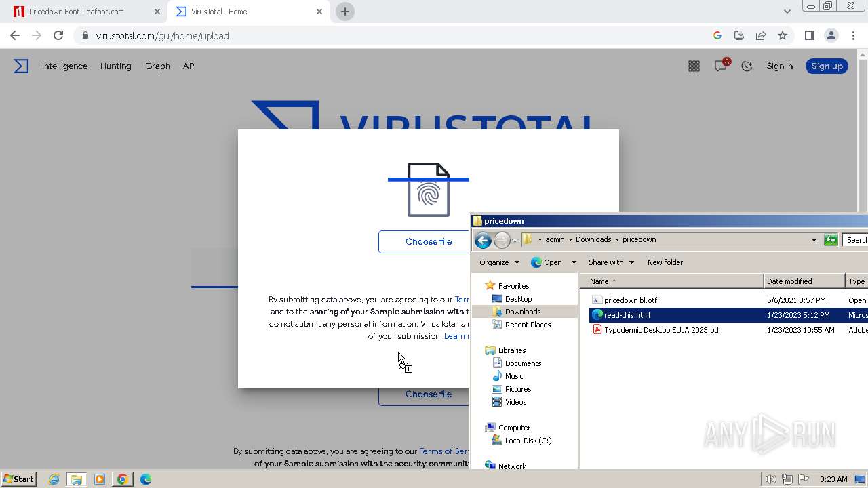This screenshot has height=488, width=868.
Task: Open a new browser tab
Action: (x=345, y=12)
